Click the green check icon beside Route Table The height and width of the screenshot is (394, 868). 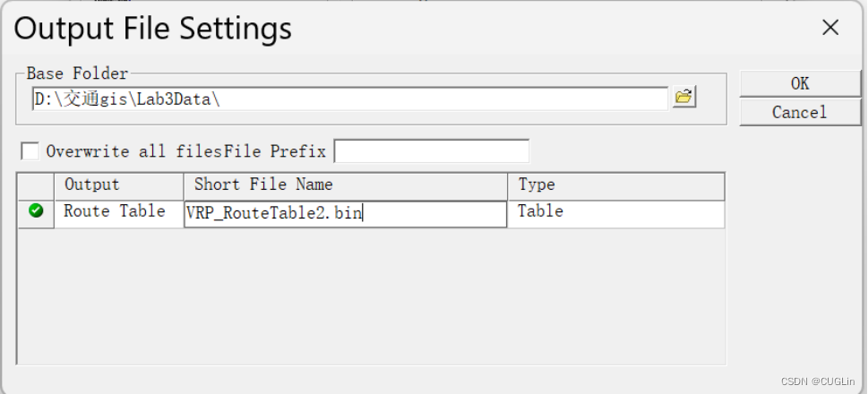(x=36, y=210)
